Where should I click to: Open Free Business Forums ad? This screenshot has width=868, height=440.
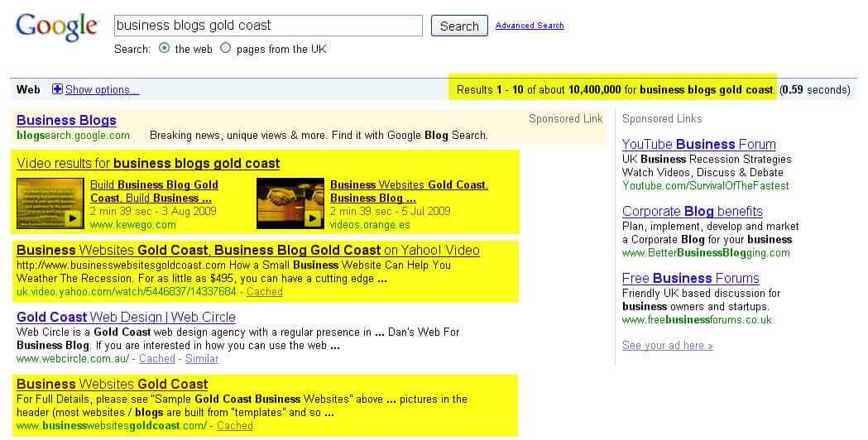coord(691,279)
